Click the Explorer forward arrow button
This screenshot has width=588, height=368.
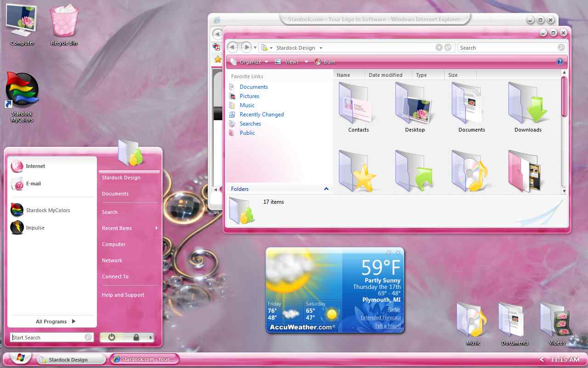coord(246,47)
